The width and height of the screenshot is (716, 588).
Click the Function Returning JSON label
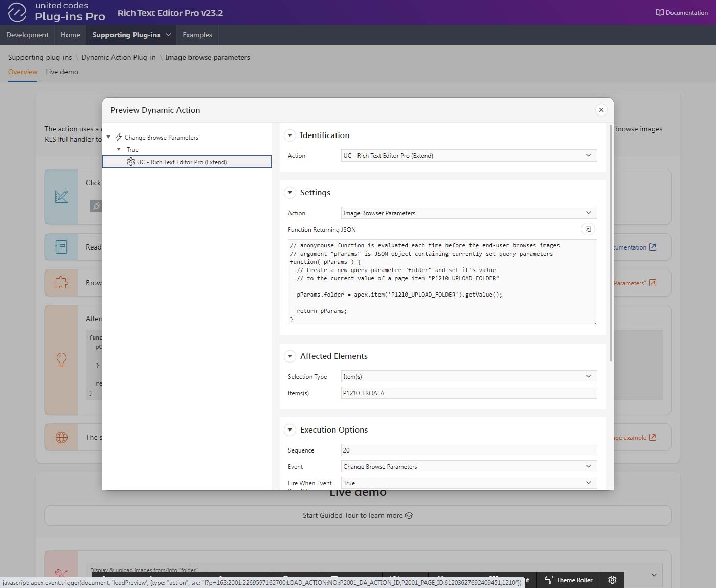322,230
